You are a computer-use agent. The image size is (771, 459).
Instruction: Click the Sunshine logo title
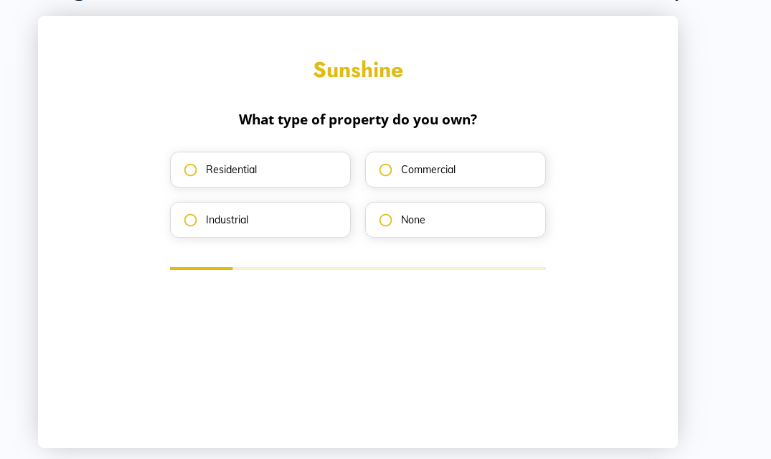[x=358, y=70]
